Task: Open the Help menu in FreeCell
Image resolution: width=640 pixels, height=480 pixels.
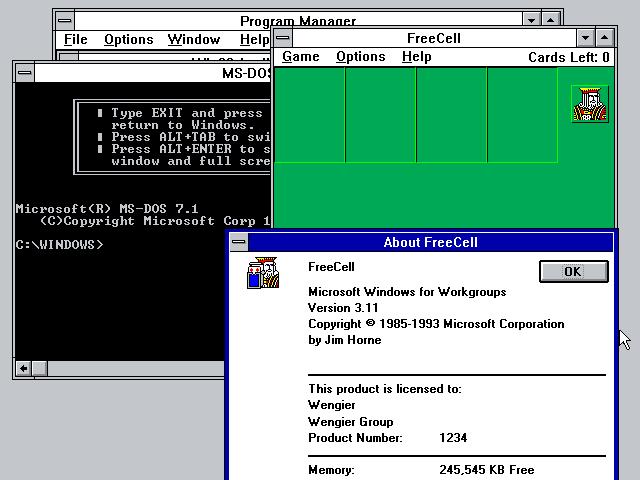Action: (416, 57)
